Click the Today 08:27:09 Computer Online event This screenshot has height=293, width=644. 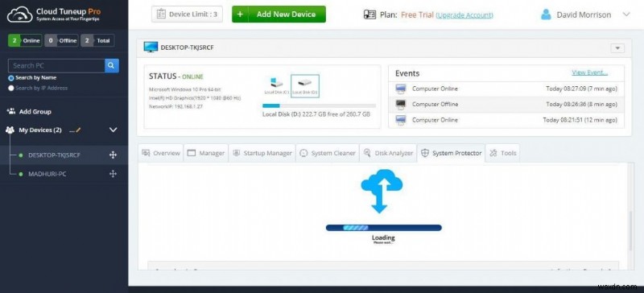(506, 89)
